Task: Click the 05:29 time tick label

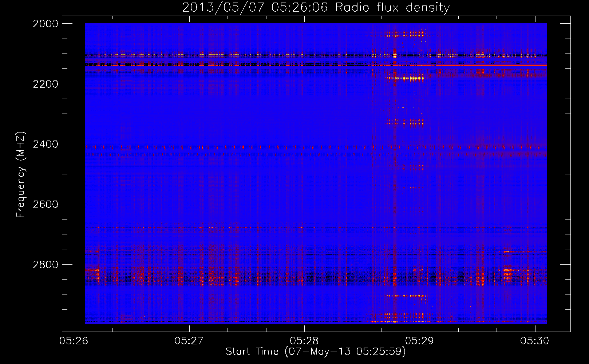Action: pos(420,341)
